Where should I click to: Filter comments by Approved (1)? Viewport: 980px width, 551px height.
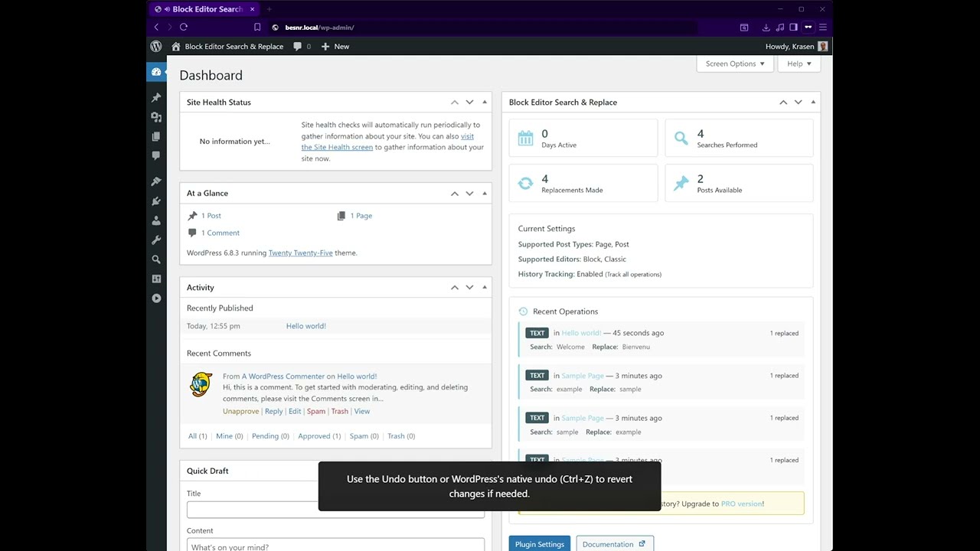click(319, 436)
